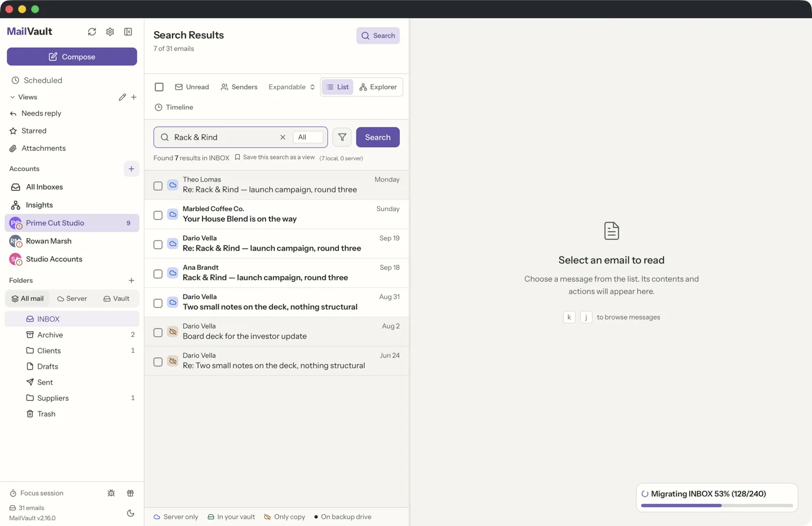Toggle the Unread filter

pos(192,87)
